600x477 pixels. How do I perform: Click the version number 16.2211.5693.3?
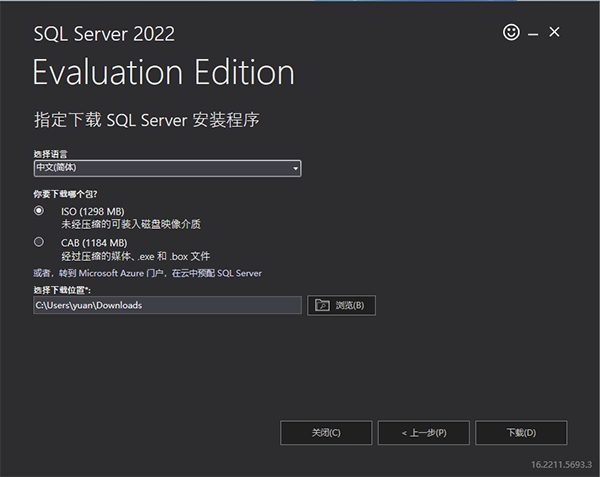[561, 464]
